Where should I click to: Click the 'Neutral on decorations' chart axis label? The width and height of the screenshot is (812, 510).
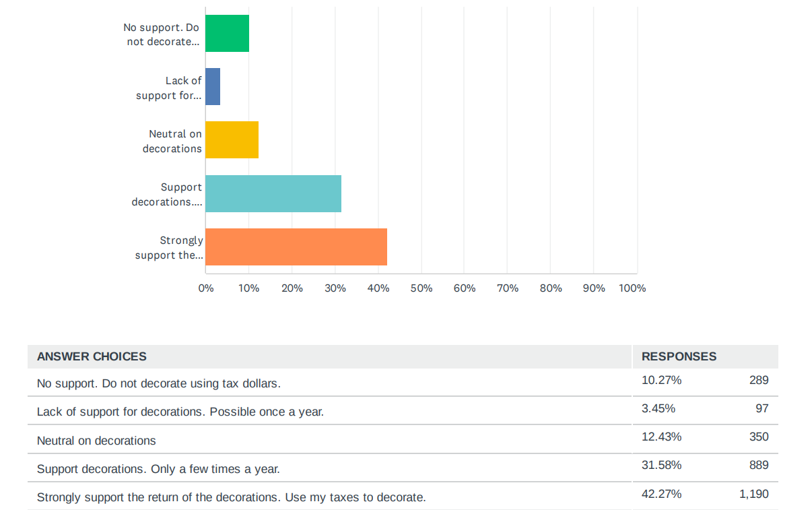(172, 141)
